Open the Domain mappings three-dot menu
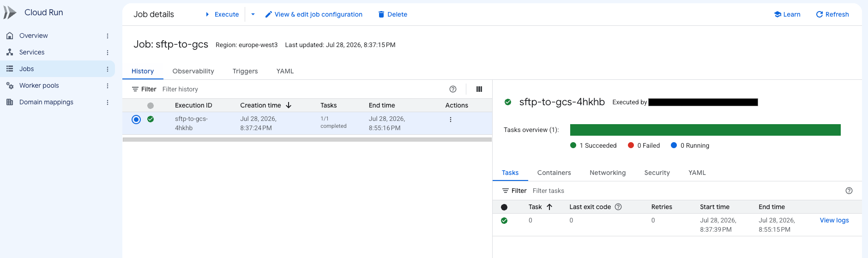Screen dimensions: 868x258 tap(108, 102)
